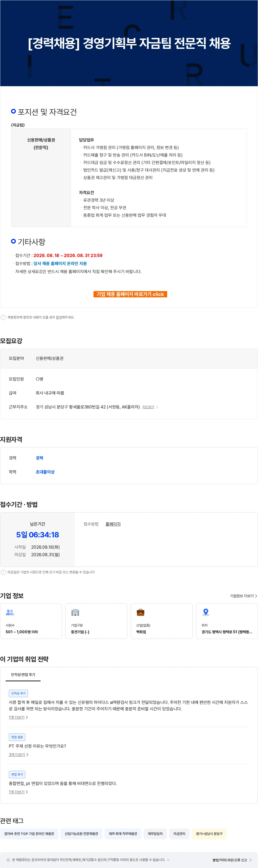Click the chevron next to 지도보기
This screenshot has width=258, height=868.
(x=157, y=407)
